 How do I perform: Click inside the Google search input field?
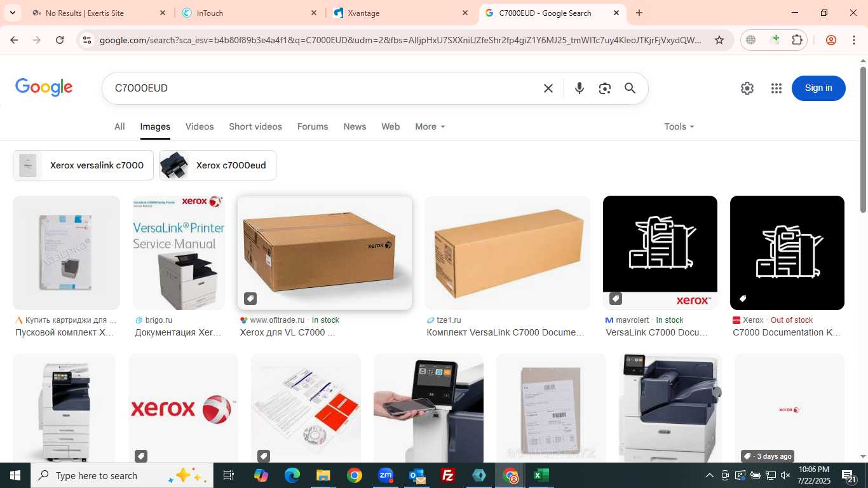324,88
